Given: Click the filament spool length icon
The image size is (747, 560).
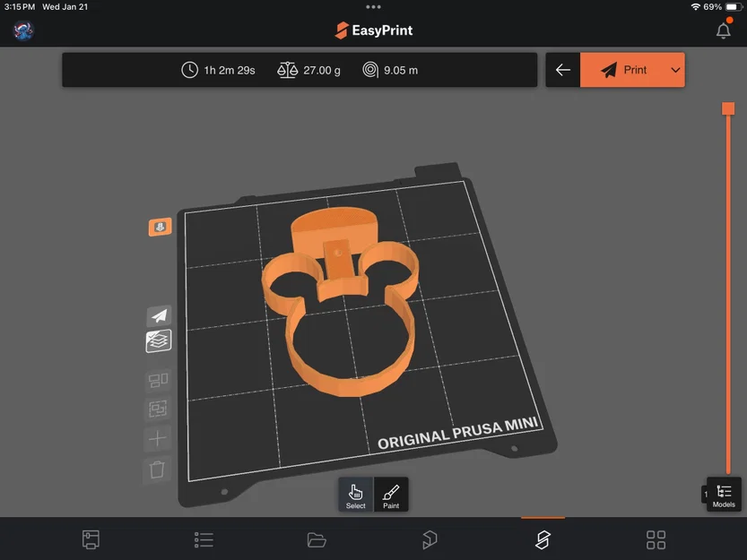Looking at the screenshot, I should point(370,70).
